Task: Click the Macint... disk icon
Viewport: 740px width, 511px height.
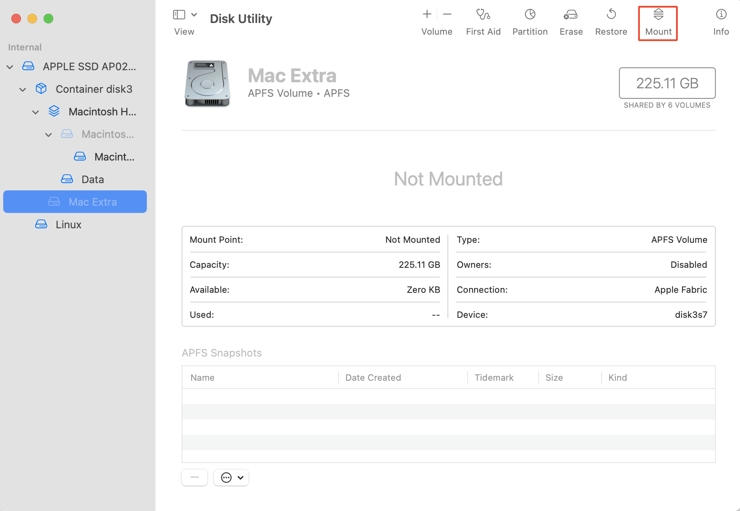Action: click(80, 157)
